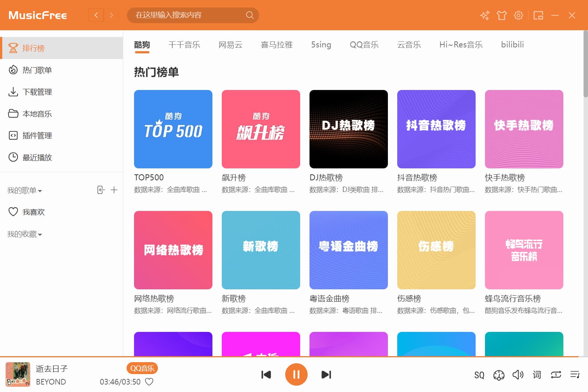Pause the current song

[x=296, y=374]
